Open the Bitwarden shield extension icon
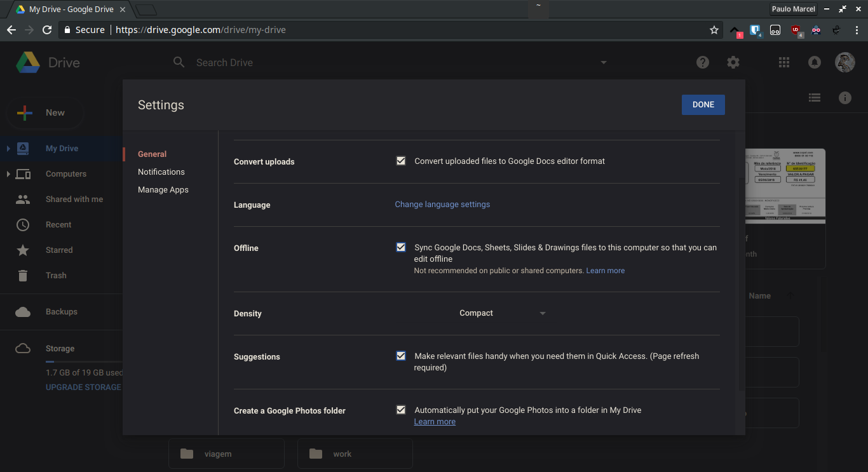Screen dimensions: 868x472 click(x=755, y=30)
